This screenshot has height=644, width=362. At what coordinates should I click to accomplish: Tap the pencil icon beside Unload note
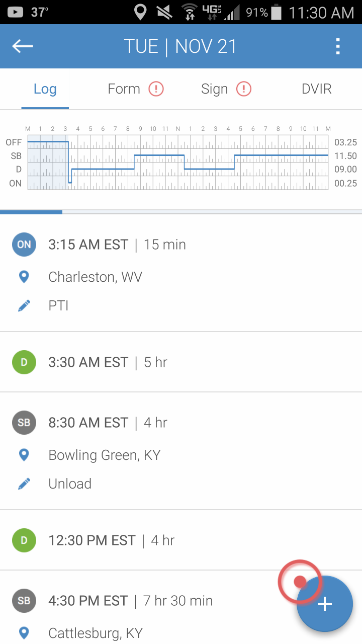[x=24, y=484]
